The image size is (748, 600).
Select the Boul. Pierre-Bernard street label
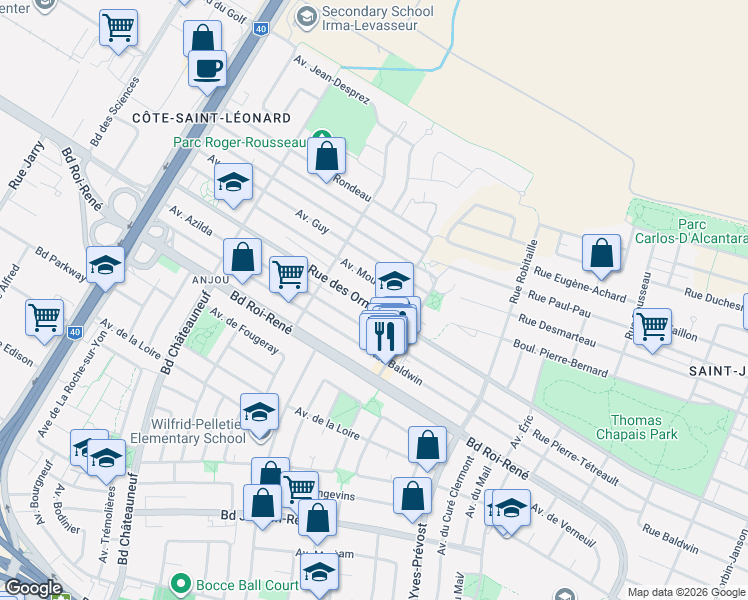[561, 358]
